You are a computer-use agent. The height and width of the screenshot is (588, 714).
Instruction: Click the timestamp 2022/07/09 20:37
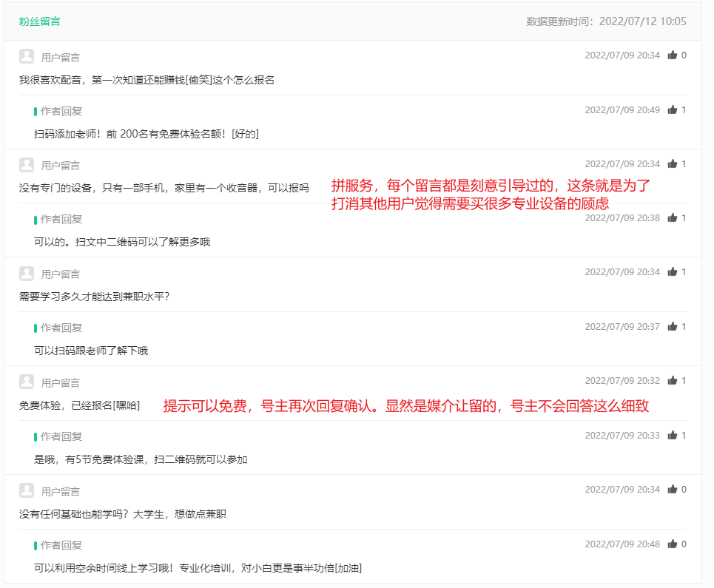622,326
